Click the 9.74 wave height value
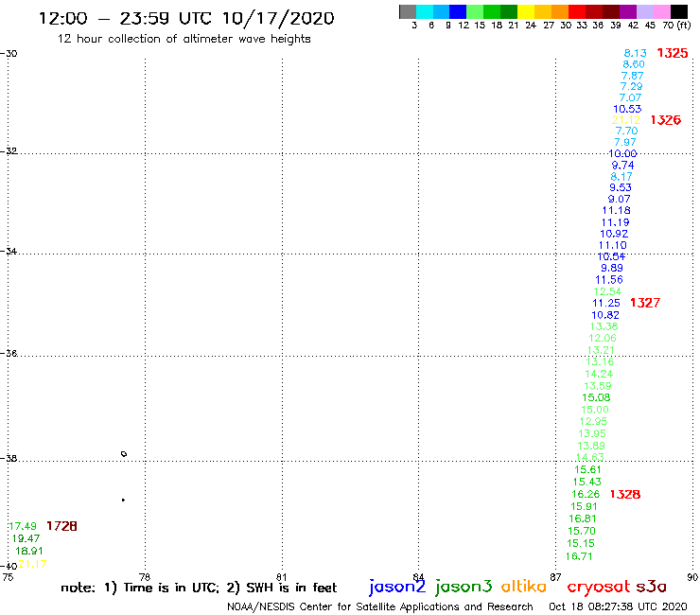 (x=622, y=166)
